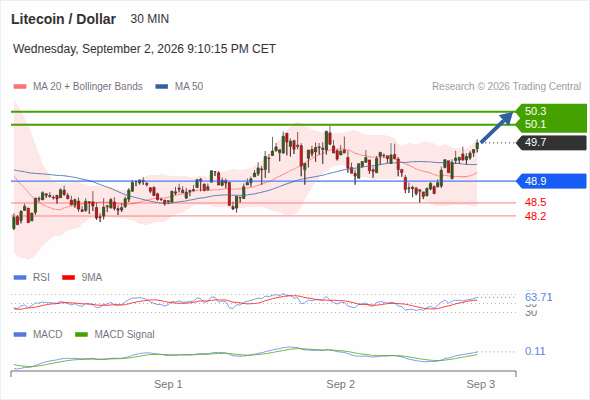Click the Sep 3 date axis label

[x=481, y=384]
